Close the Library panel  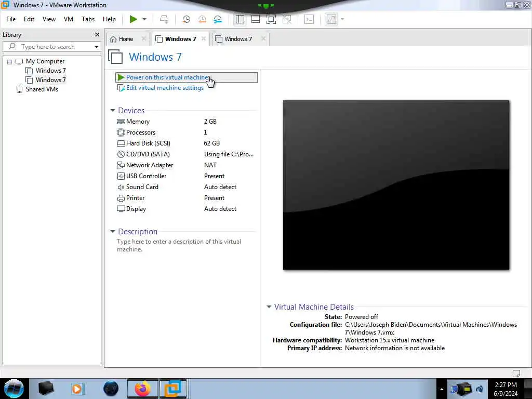(x=97, y=35)
